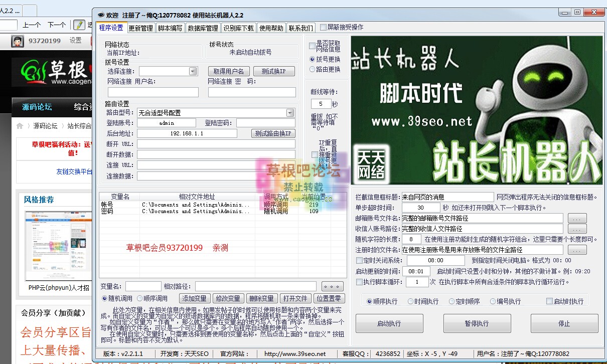Screen dimensions: 607x364
Task: Click the 添加变量 button
Action: pos(194,299)
